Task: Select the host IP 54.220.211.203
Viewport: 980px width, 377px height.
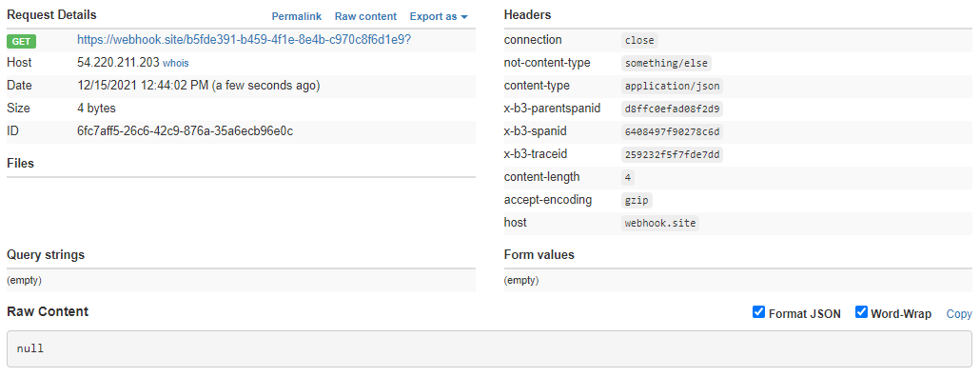Action: coord(118,63)
